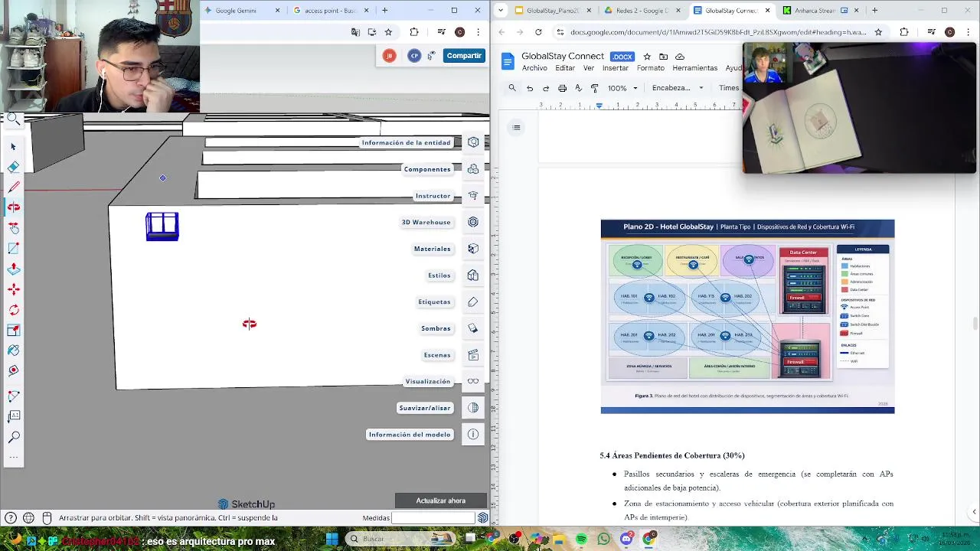The height and width of the screenshot is (551, 980).
Task: Show more tools via the three-dot overflow
Action: pos(13,458)
